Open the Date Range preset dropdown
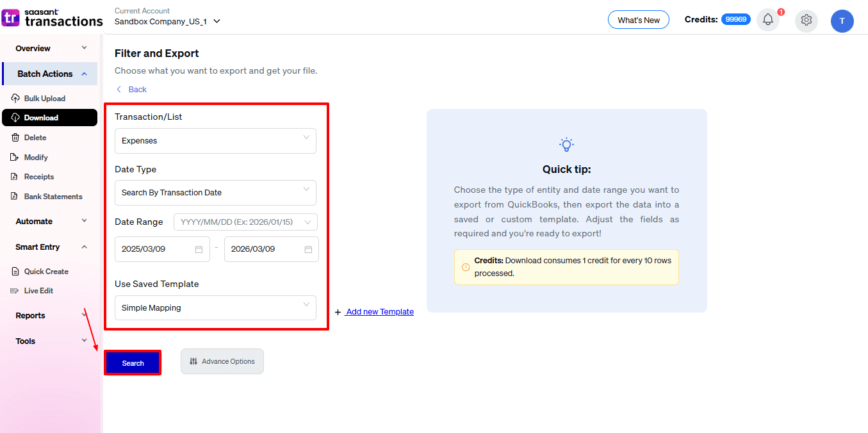 (245, 222)
